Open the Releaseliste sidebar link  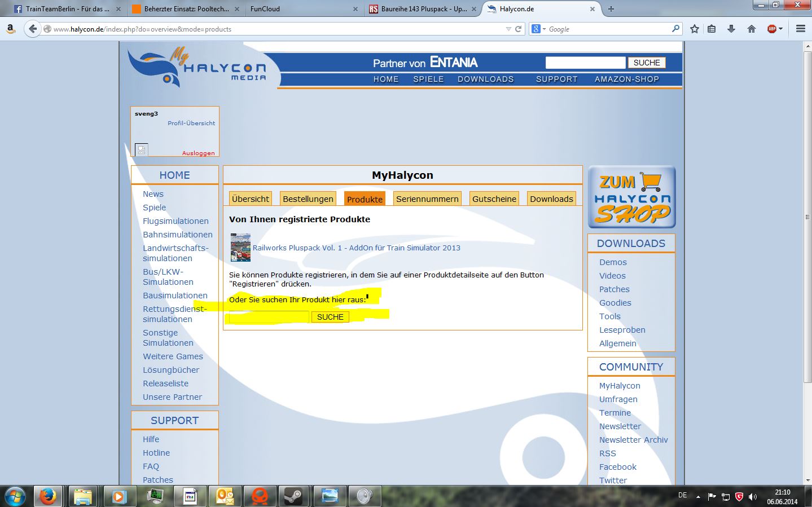pos(165,383)
